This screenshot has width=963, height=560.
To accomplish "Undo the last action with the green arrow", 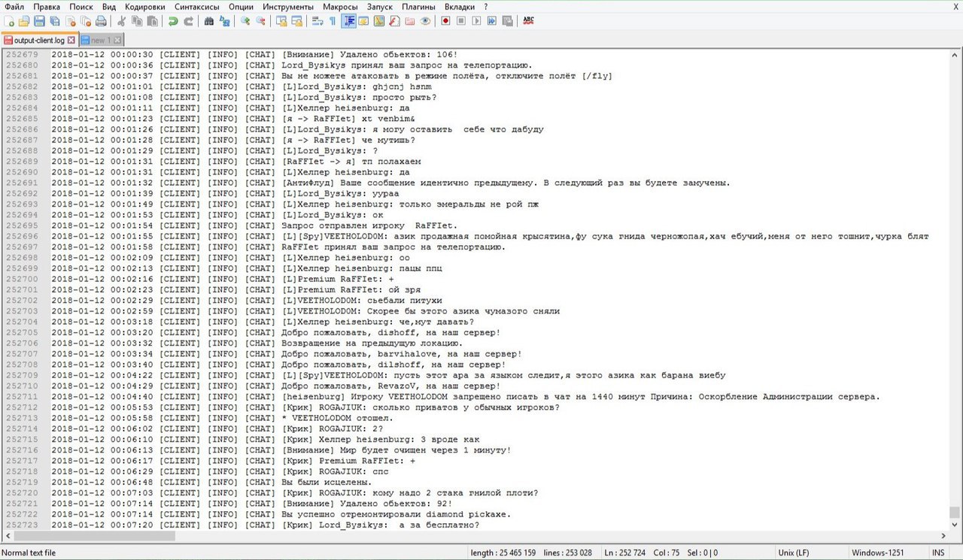I will tap(172, 21).
